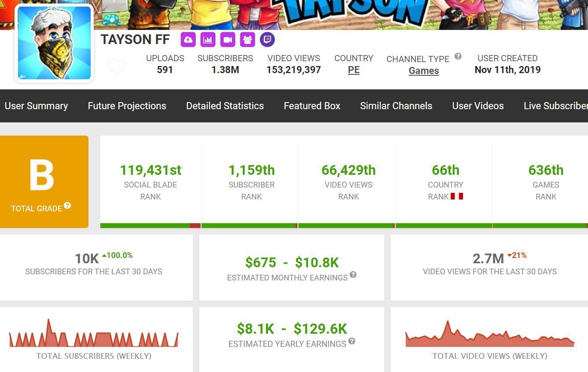Open the bar chart statistics icon
The width and height of the screenshot is (588, 372).
[208, 40]
